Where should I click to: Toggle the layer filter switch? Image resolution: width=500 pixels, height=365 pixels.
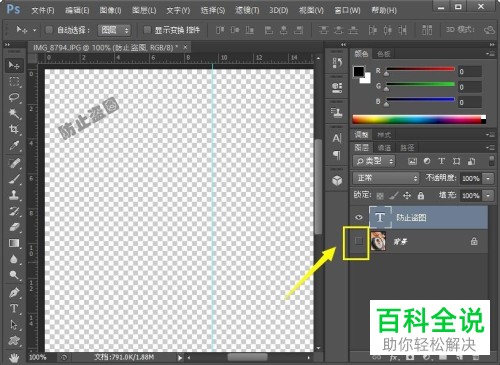[492, 161]
